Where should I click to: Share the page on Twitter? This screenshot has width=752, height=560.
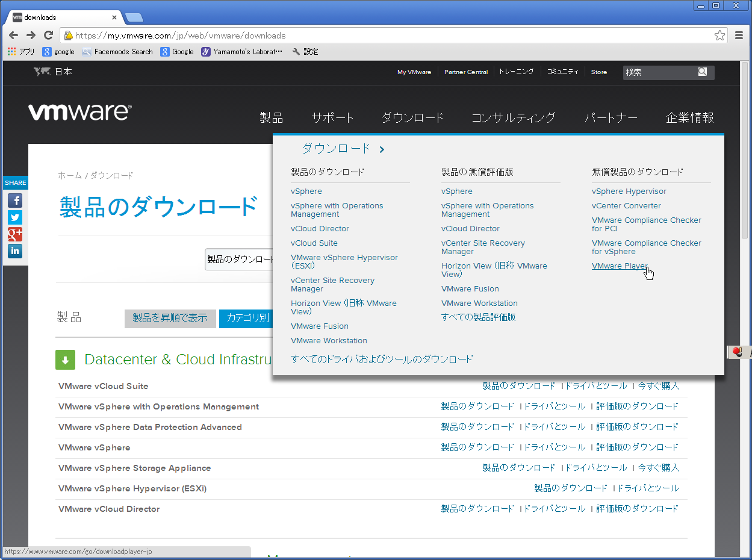pyautogui.click(x=15, y=217)
